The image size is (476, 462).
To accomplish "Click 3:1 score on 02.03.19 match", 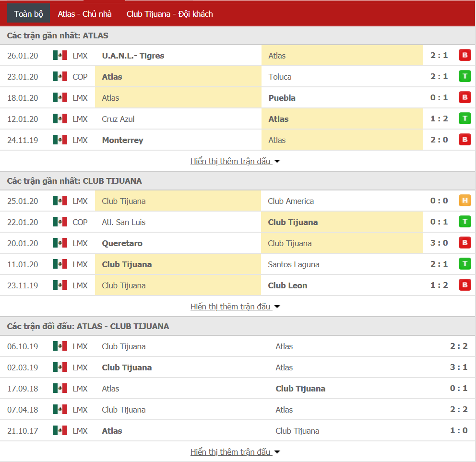I will coord(459,367).
